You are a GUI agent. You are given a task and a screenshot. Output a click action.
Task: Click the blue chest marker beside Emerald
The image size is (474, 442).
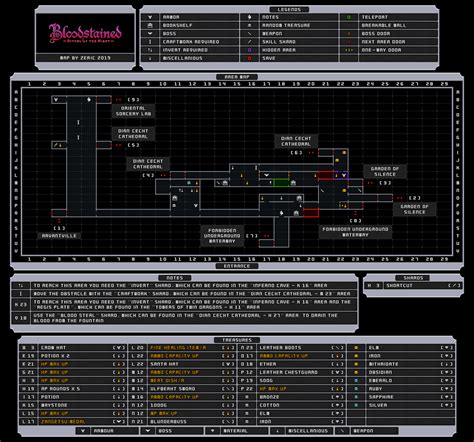(356, 380)
